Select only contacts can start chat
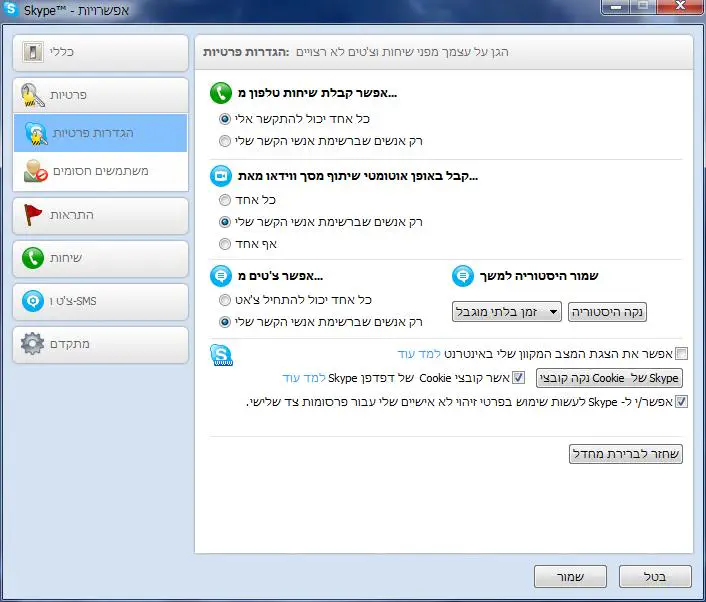Viewport: 706px width, 602px height. (x=225, y=322)
